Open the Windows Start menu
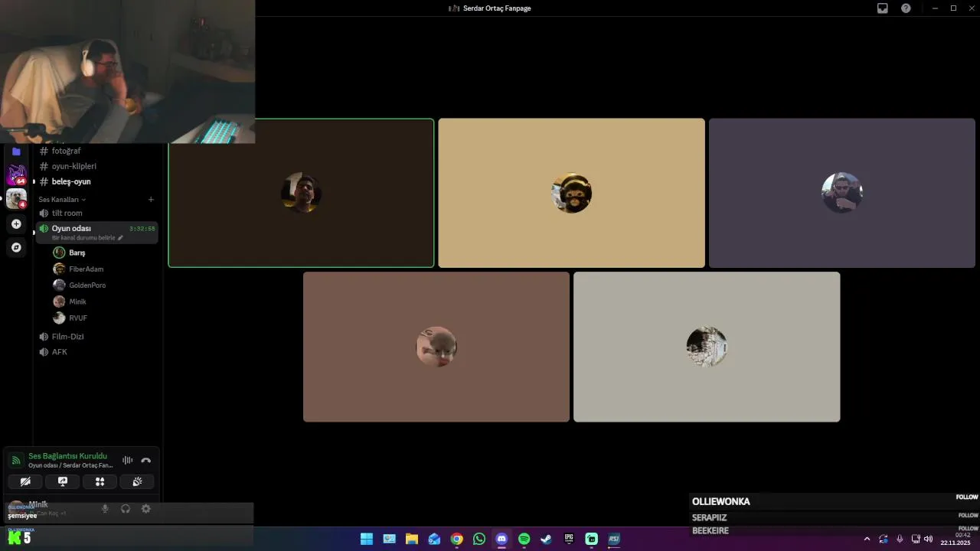The height and width of the screenshot is (551, 980). coord(367,539)
